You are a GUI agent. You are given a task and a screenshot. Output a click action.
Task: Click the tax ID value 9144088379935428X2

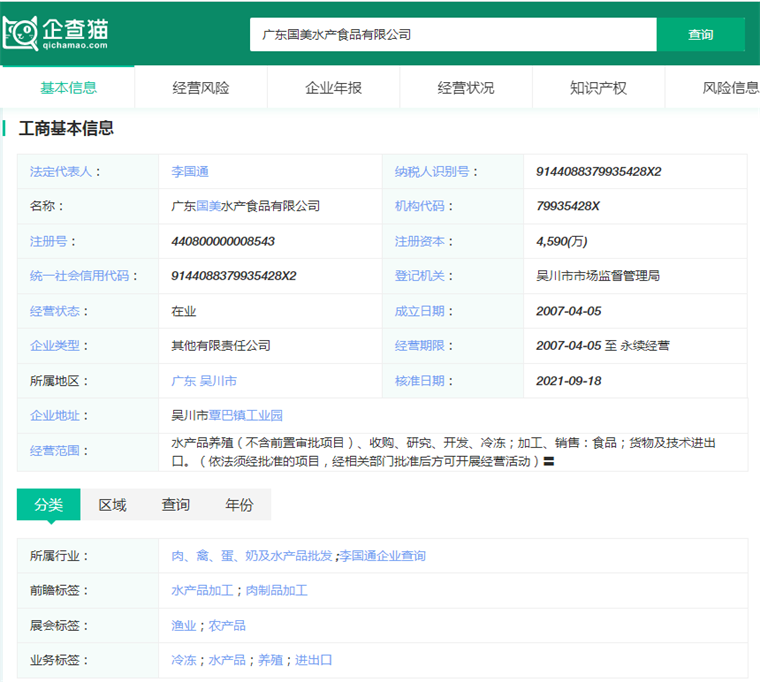click(x=599, y=172)
